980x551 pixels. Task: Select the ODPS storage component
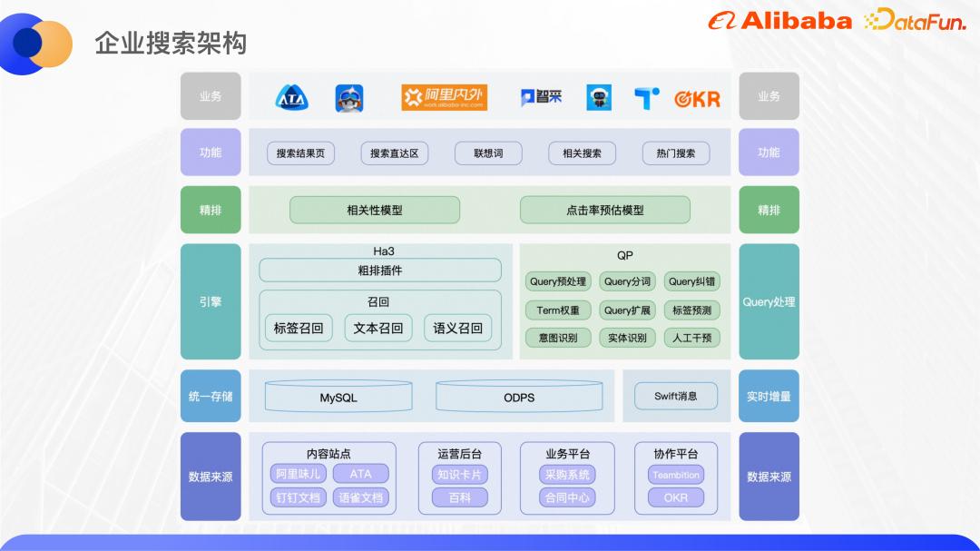click(x=519, y=396)
